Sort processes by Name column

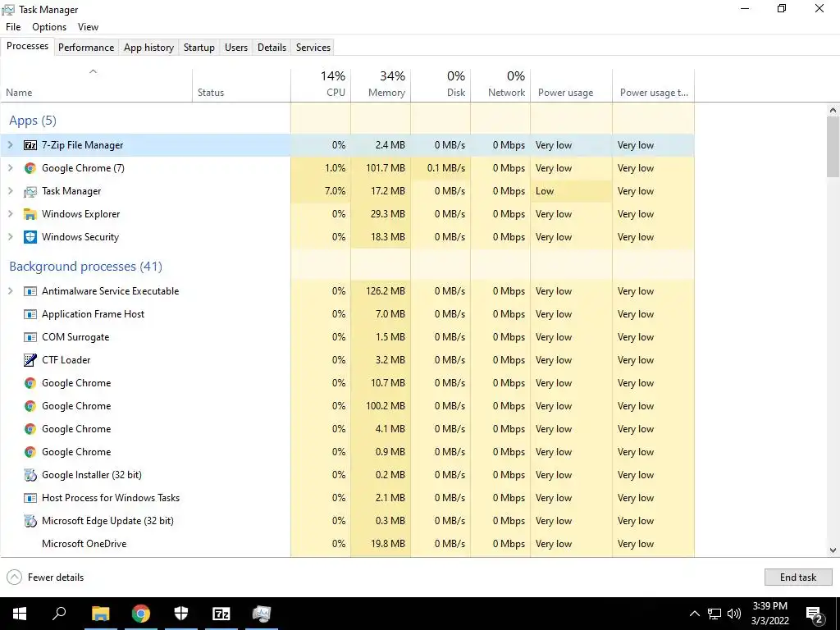pos(97,85)
